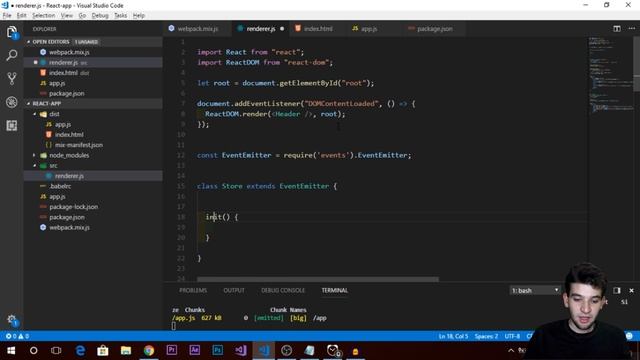
Task: Open Adobe Premiere Pro from taskbar
Action: pos(172,351)
